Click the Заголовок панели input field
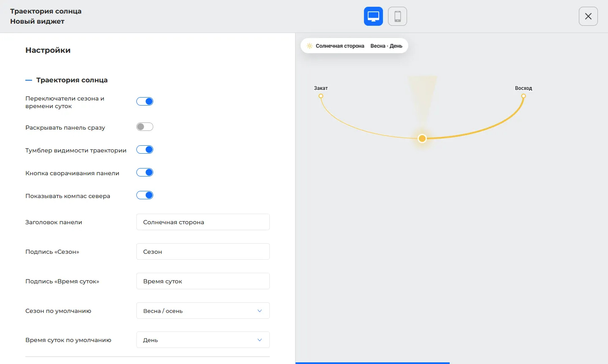 click(203, 222)
